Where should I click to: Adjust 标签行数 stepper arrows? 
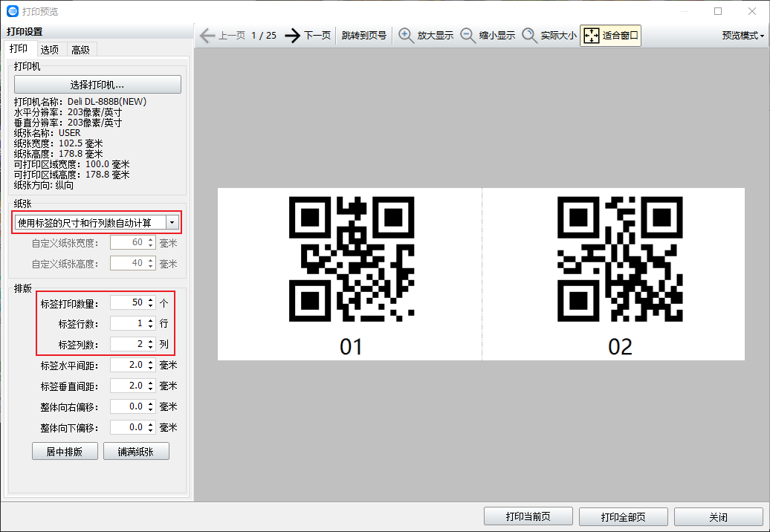click(151, 323)
